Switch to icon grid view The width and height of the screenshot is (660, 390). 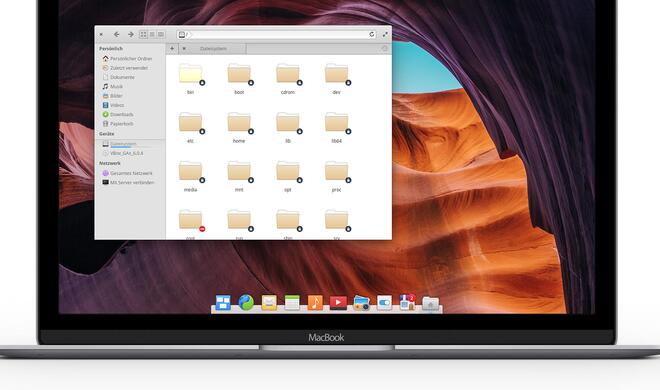coord(143,34)
